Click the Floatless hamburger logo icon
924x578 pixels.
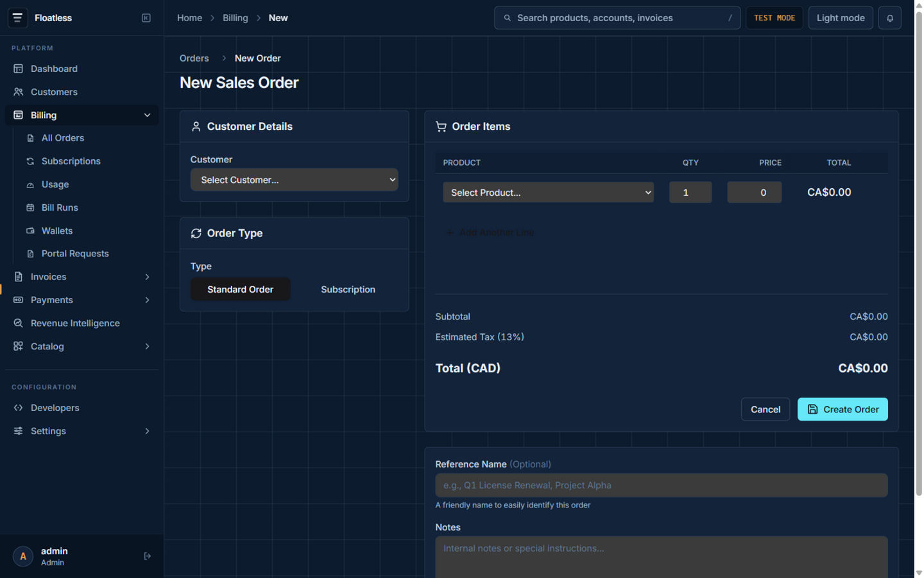[17, 18]
